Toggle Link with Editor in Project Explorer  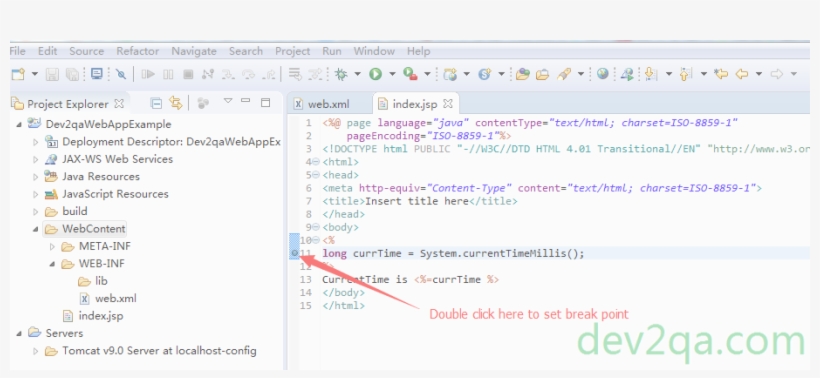coord(175,104)
